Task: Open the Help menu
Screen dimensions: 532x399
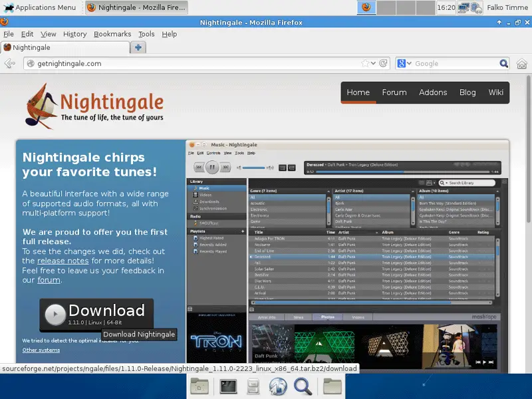Action: coord(170,34)
